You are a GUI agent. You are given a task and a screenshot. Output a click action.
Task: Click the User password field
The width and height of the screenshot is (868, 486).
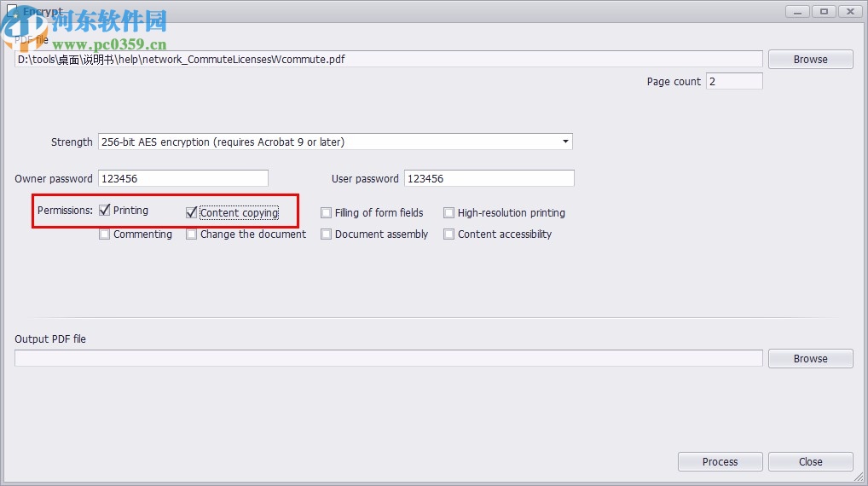pos(489,179)
